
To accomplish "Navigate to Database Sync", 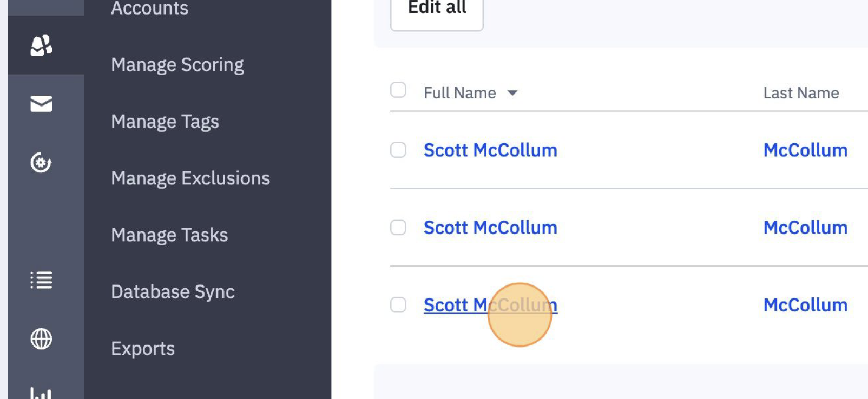I will click(x=173, y=292).
